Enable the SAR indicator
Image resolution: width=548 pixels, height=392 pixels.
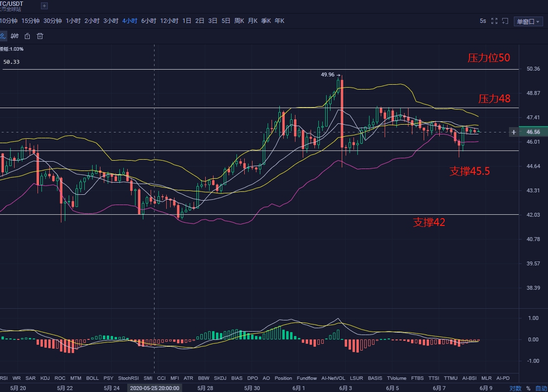pyautogui.click(x=30, y=378)
